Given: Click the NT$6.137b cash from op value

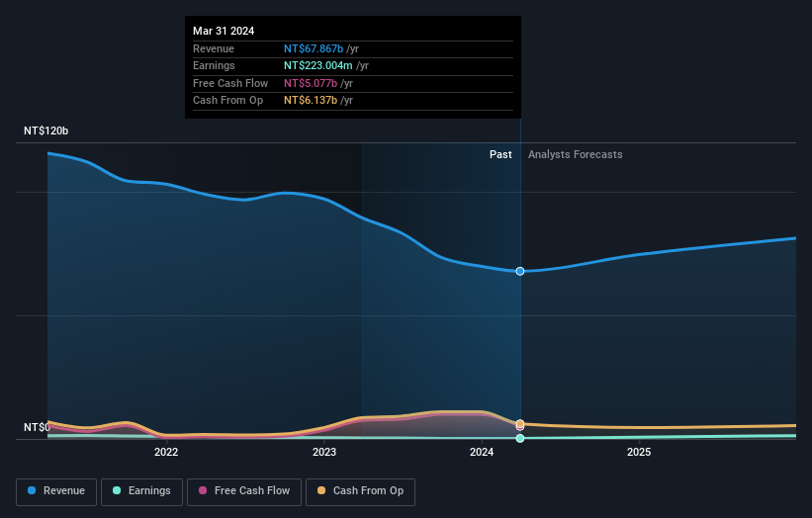Looking at the screenshot, I should tap(311, 101).
